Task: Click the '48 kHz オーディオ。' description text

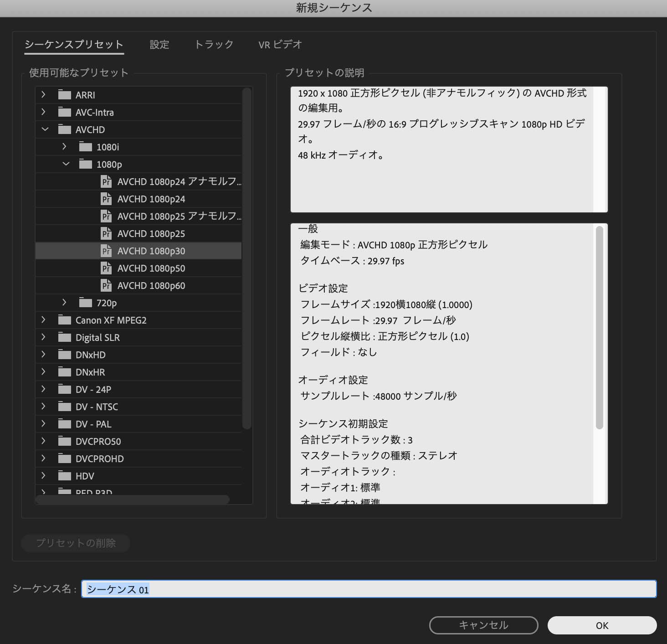Action: pos(341,155)
